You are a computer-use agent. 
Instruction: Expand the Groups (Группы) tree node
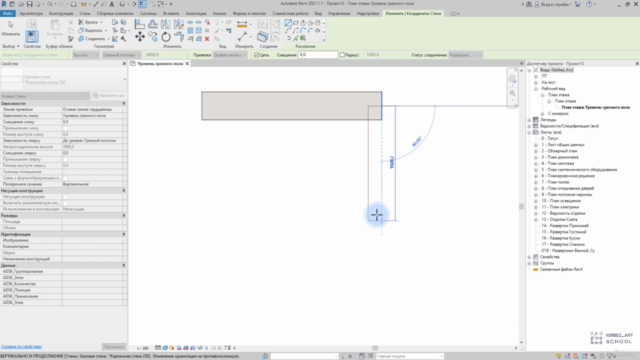(529, 263)
